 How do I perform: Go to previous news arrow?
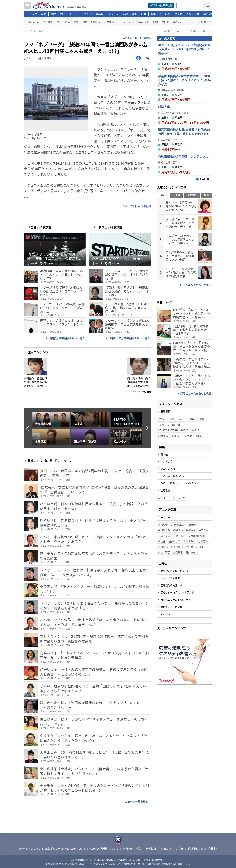[160, 31]
